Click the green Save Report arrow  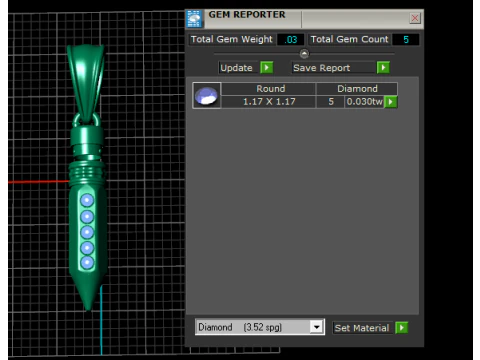click(383, 68)
